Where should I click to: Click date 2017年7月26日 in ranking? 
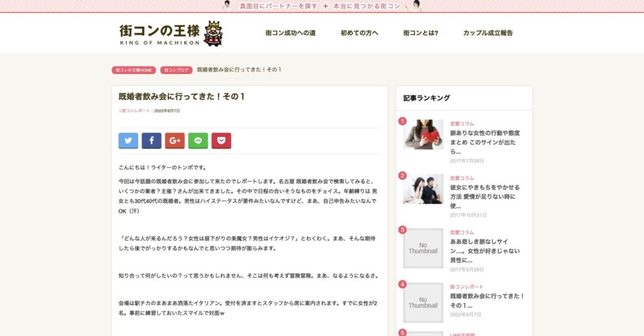[x=467, y=161]
